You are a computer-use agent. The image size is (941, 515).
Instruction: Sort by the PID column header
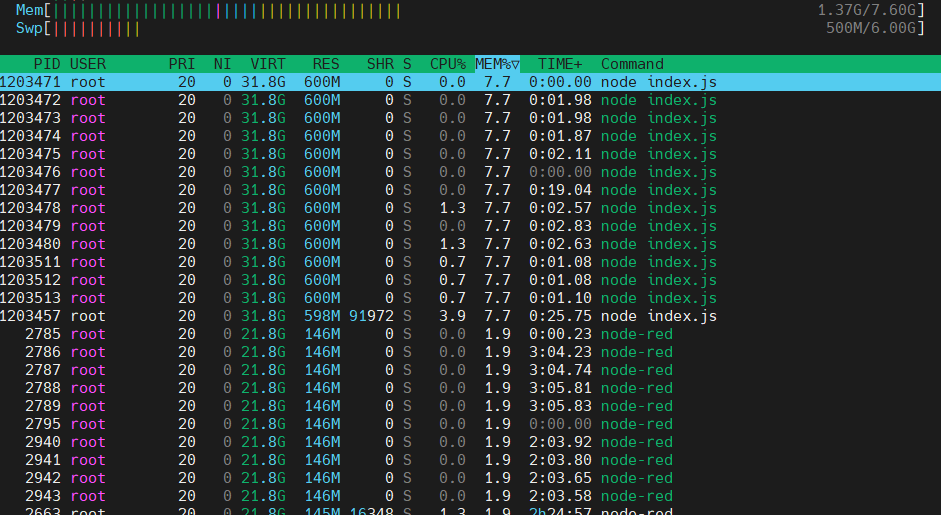click(47, 64)
